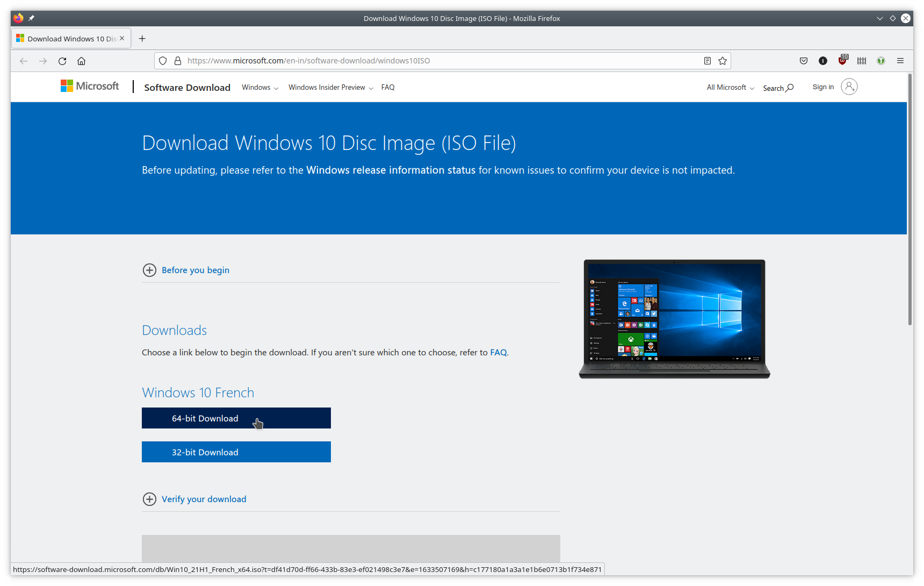
Task: Click the fence-shaped extension icon
Action: pyautogui.click(x=862, y=61)
